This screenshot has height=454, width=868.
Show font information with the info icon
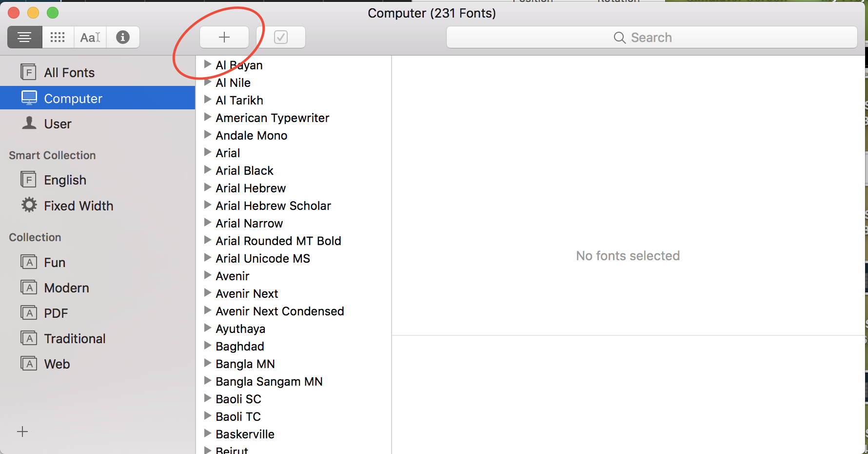[123, 37]
